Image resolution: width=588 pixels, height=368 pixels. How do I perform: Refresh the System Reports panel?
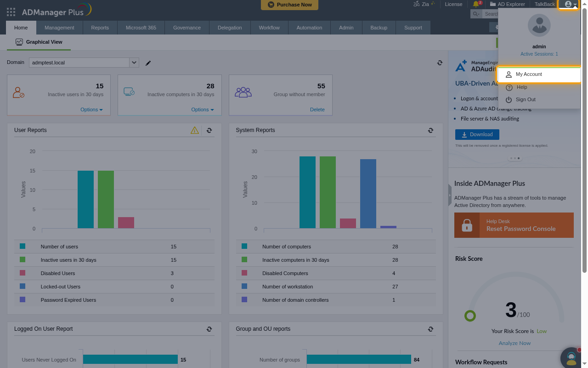[x=430, y=131]
